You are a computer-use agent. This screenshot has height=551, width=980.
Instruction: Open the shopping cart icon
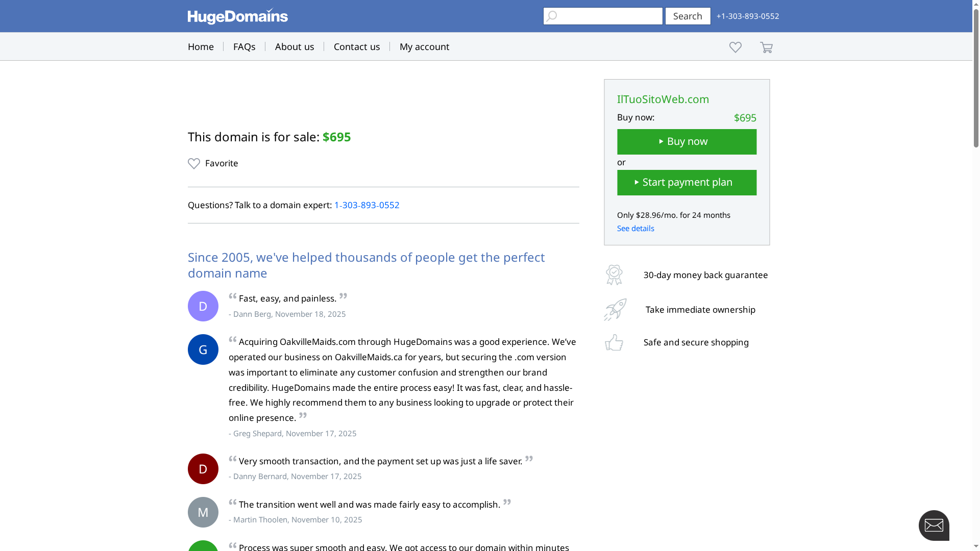(x=766, y=47)
